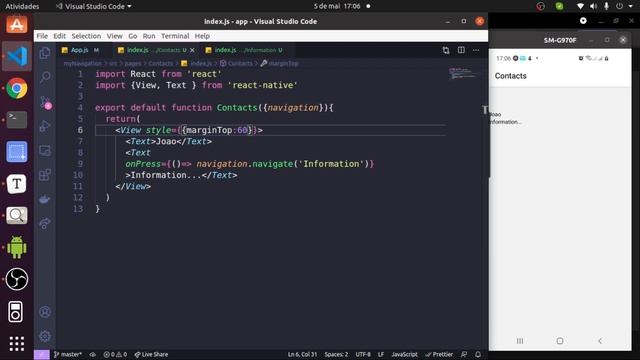Viewport: 640px width, 360px height.
Task: Open the Typora app in dock
Action: tap(17, 184)
